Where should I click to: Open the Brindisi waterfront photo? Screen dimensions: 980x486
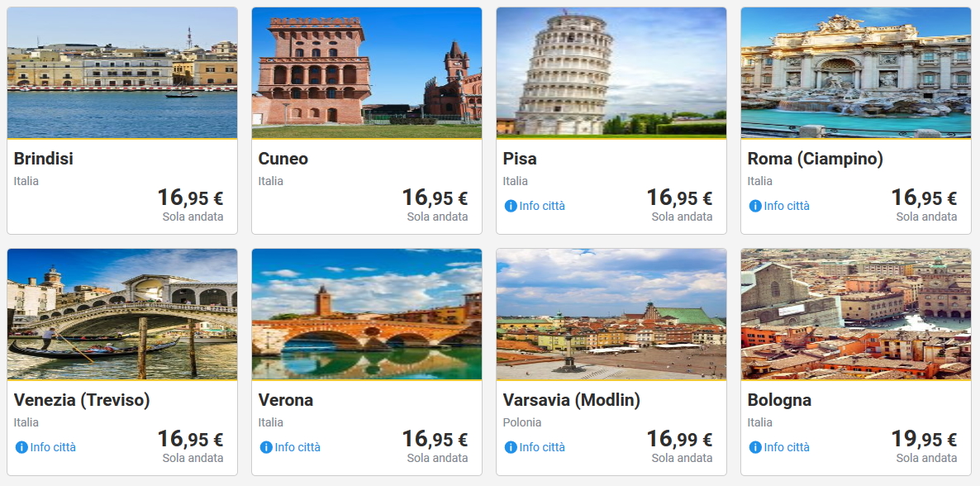(x=122, y=73)
